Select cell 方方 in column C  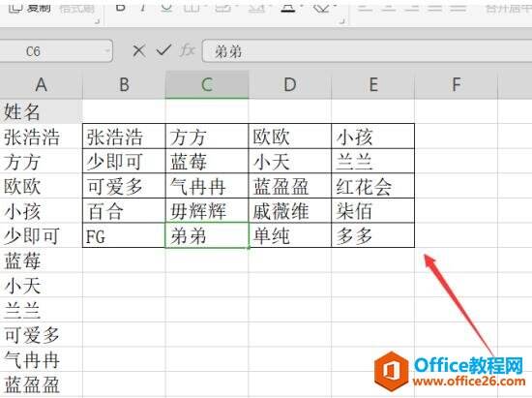pos(207,137)
